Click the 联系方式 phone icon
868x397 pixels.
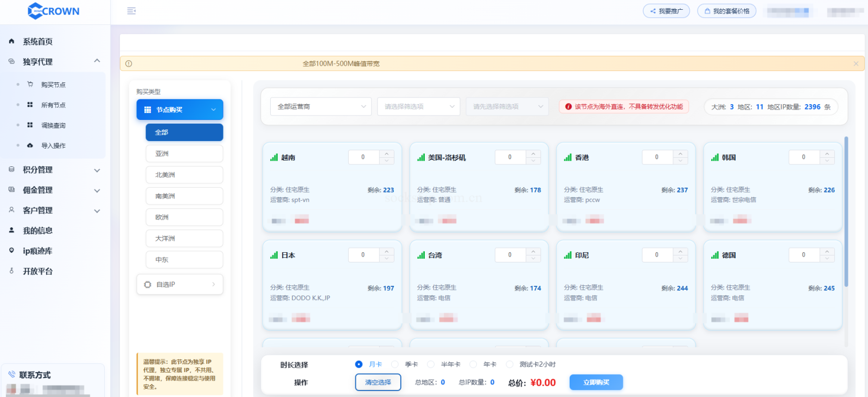click(x=11, y=375)
